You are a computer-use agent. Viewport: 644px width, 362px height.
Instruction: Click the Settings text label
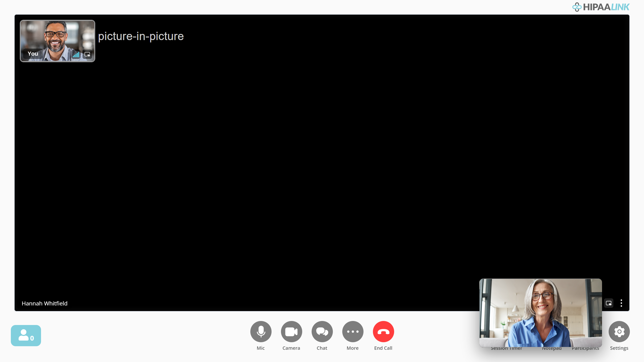[x=619, y=348]
